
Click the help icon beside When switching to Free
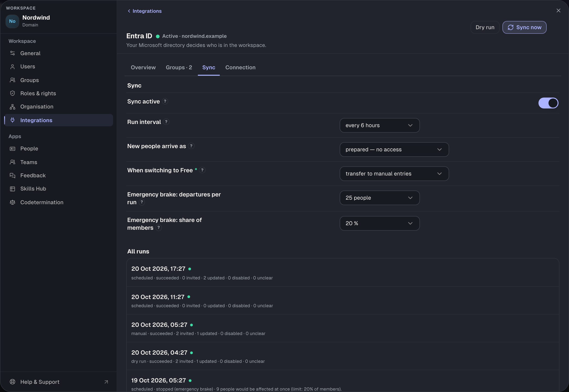pyautogui.click(x=202, y=170)
